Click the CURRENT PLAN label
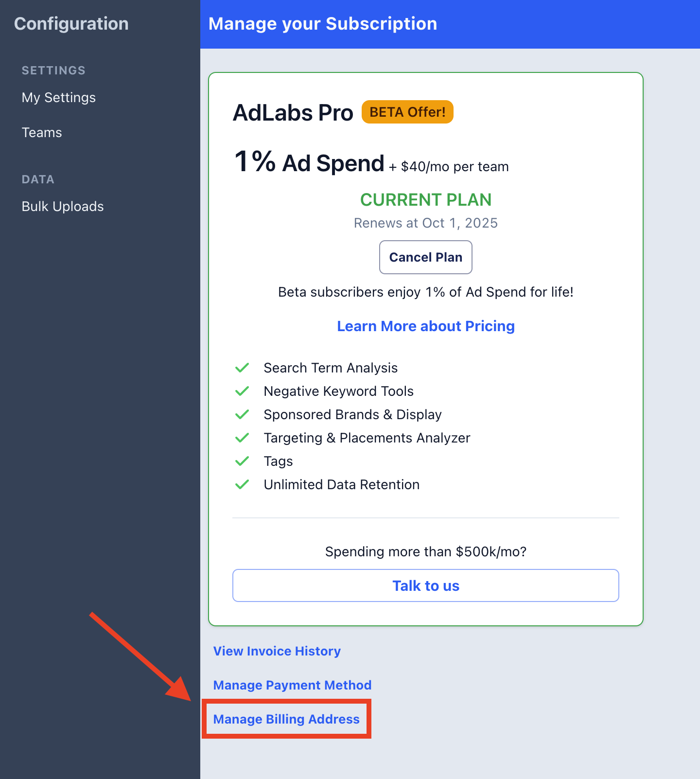This screenshot has height=779, width=700. coord(426,200)
